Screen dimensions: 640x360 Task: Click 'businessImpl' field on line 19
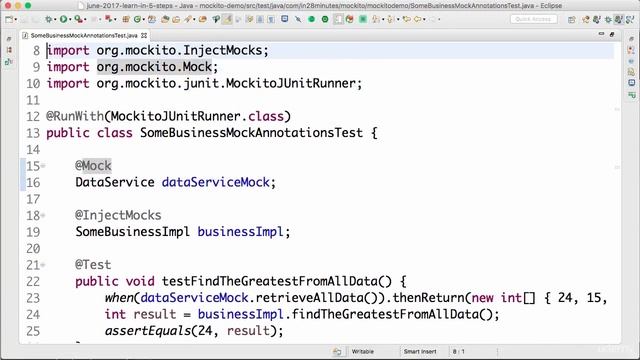tap(240, 232)
